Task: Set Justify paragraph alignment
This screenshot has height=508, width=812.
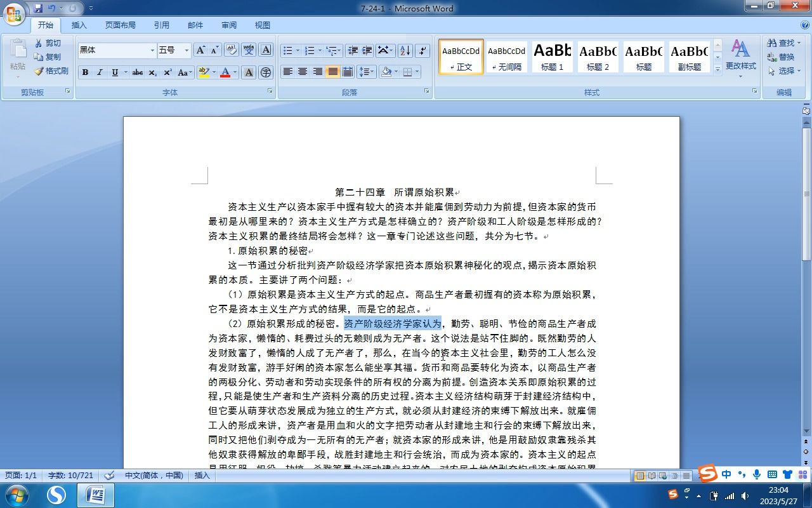Action: (x=332, y=72)
